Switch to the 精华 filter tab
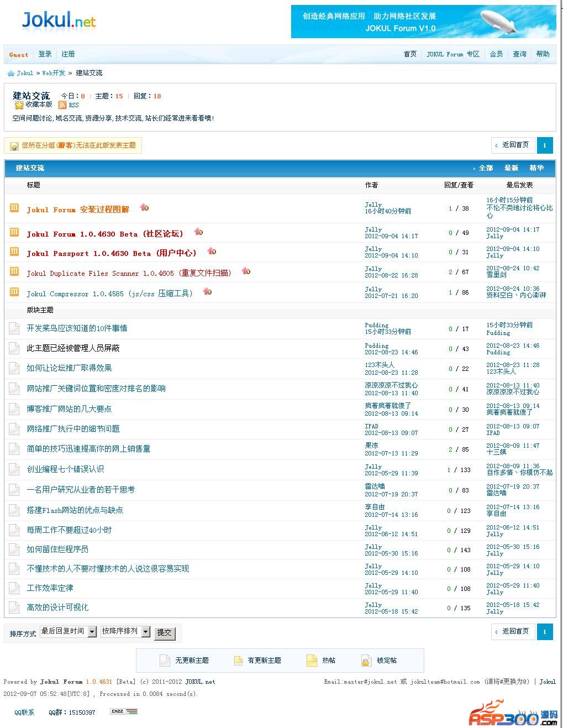 [x=536, y=168]
